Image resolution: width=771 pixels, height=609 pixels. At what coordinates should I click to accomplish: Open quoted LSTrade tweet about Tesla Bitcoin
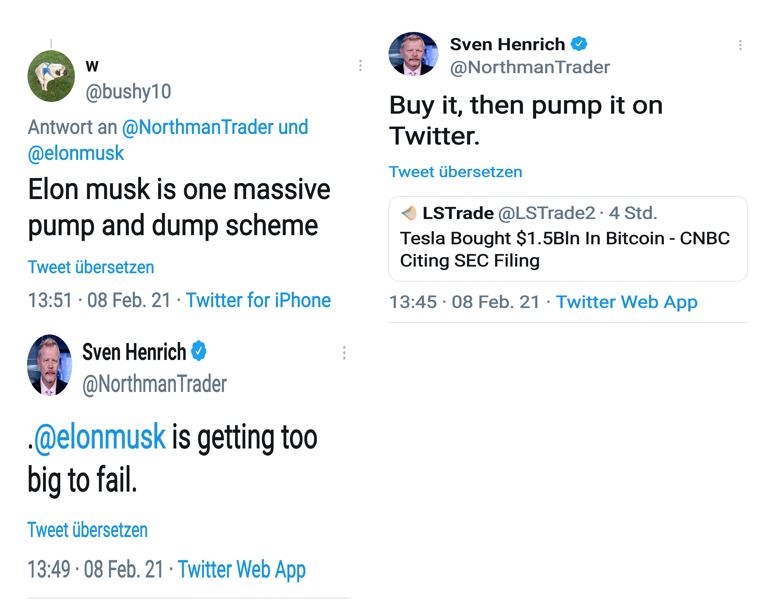point(567,250)
